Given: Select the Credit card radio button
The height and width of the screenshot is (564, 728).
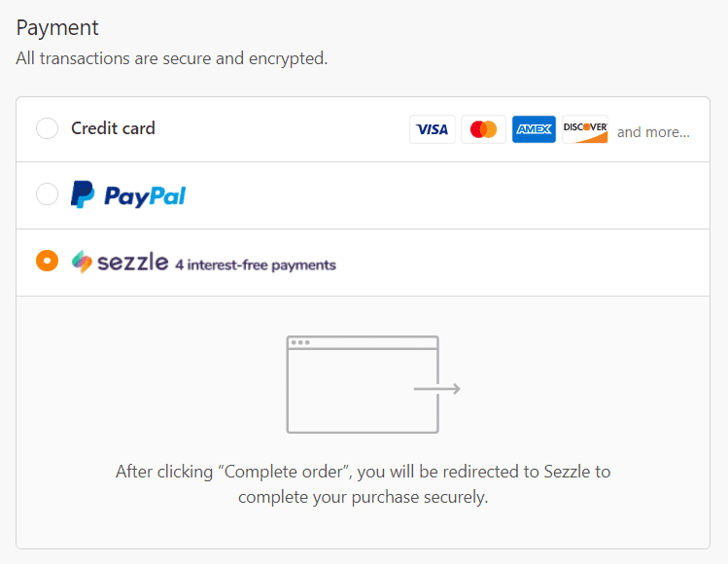Looking at the screenshot, I should (47, 128).
